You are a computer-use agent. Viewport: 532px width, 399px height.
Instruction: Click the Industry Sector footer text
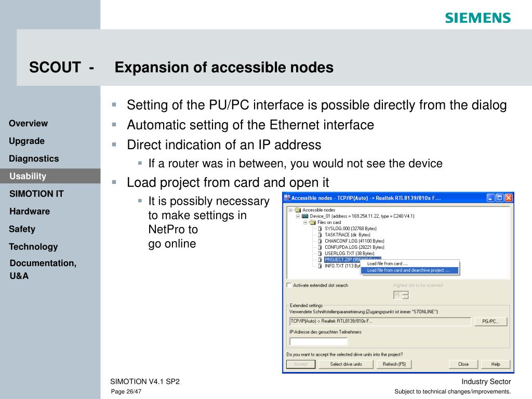pos(486,382)
